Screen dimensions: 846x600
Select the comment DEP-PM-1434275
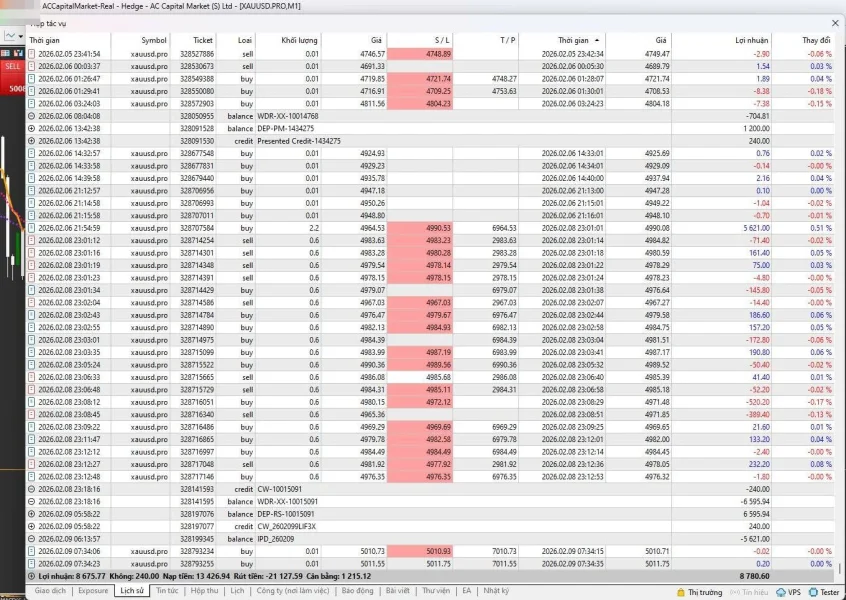(285, 128)
